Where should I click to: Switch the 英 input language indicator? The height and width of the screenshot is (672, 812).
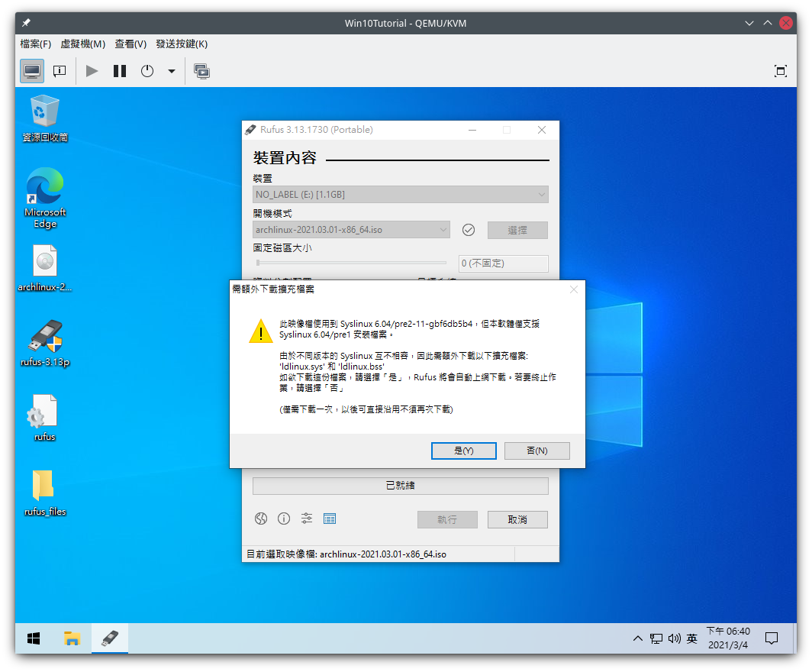click(692, 638)
